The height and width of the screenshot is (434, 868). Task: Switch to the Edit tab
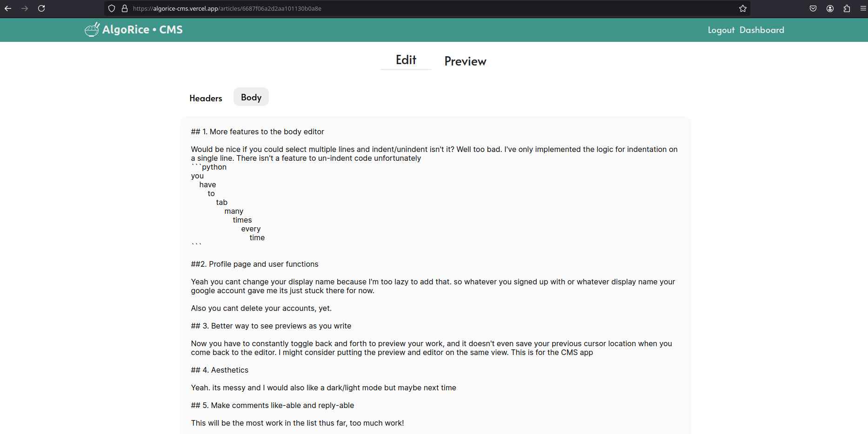pos(406,60)
